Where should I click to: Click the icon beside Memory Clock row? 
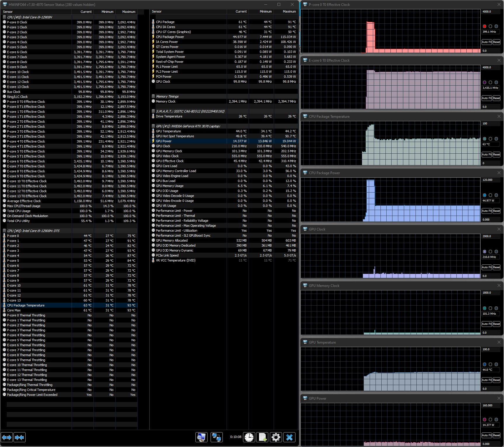(x=153, y=101)
